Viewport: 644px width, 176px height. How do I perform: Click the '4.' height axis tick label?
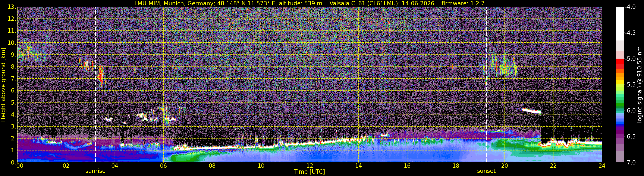coord(13,114)
